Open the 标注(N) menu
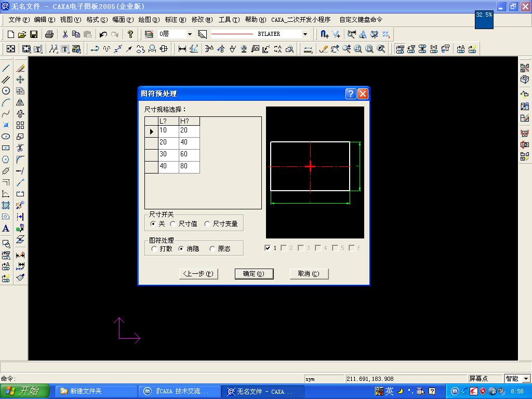Viewport: 532px width, 399px height. 176,20
